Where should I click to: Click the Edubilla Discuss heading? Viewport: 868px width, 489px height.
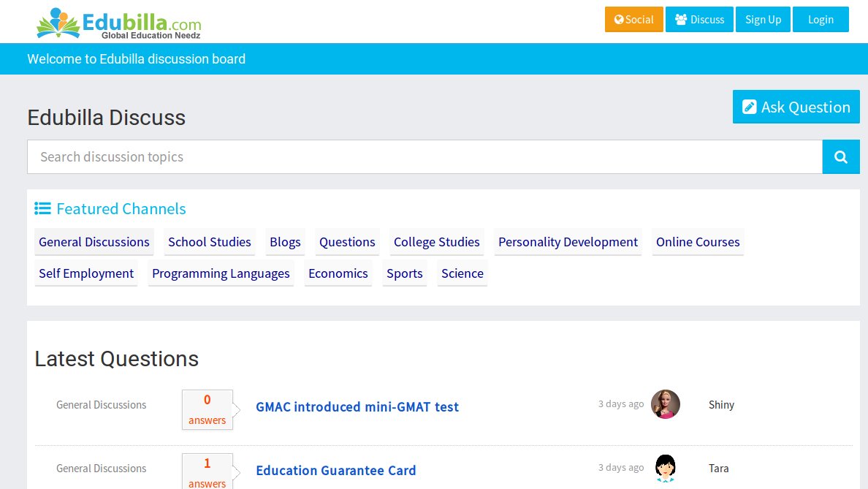[106, 118]
